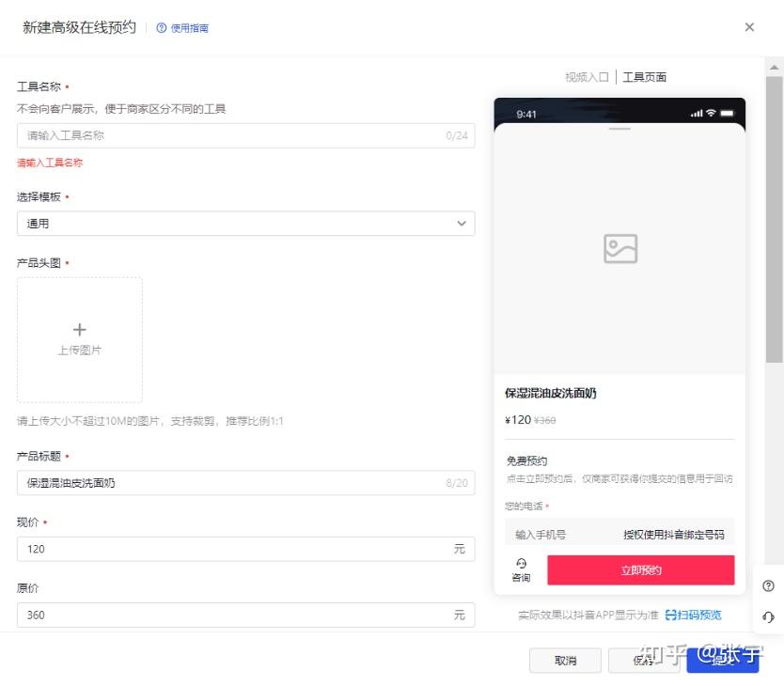This screenshot has height=686, width=784.
Task: Switch to the 视频入口 preview tab
Action: (587, 77)
